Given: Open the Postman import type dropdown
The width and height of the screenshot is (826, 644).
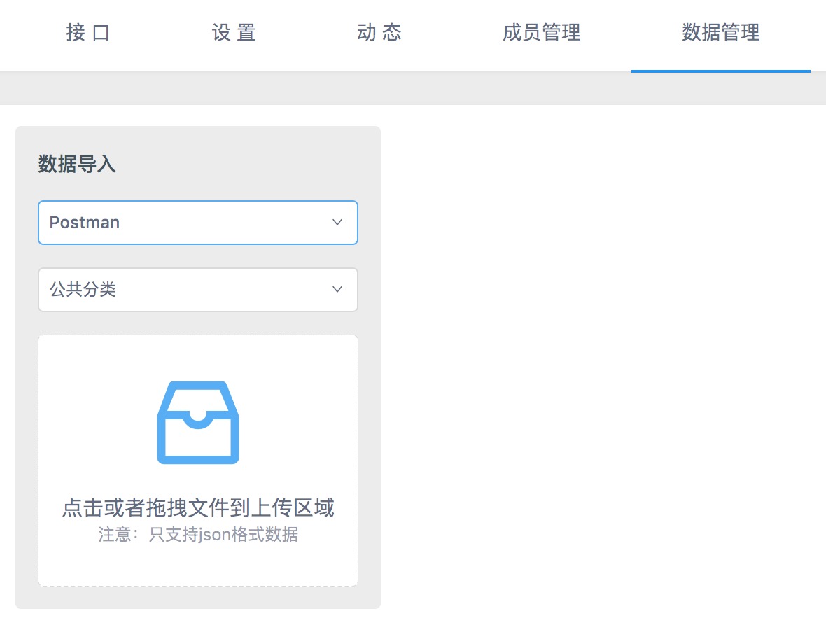Looking at the screenshot, I should point(197,223).
